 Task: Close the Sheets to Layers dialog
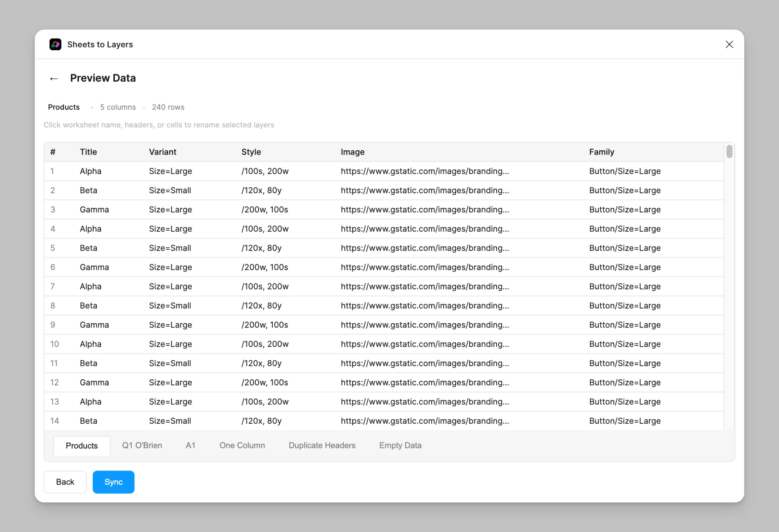[x=729, y=44]
